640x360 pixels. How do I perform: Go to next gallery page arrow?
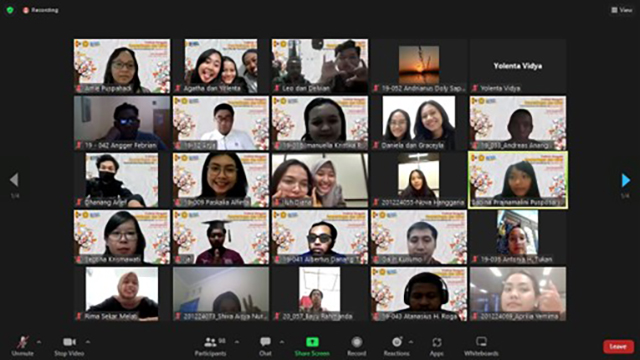coord(625,180)
